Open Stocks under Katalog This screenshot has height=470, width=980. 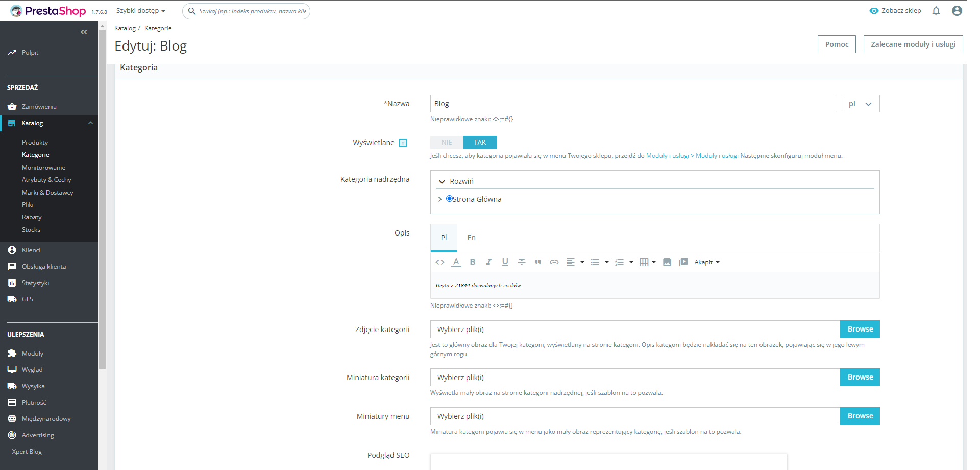click(31, 230)
